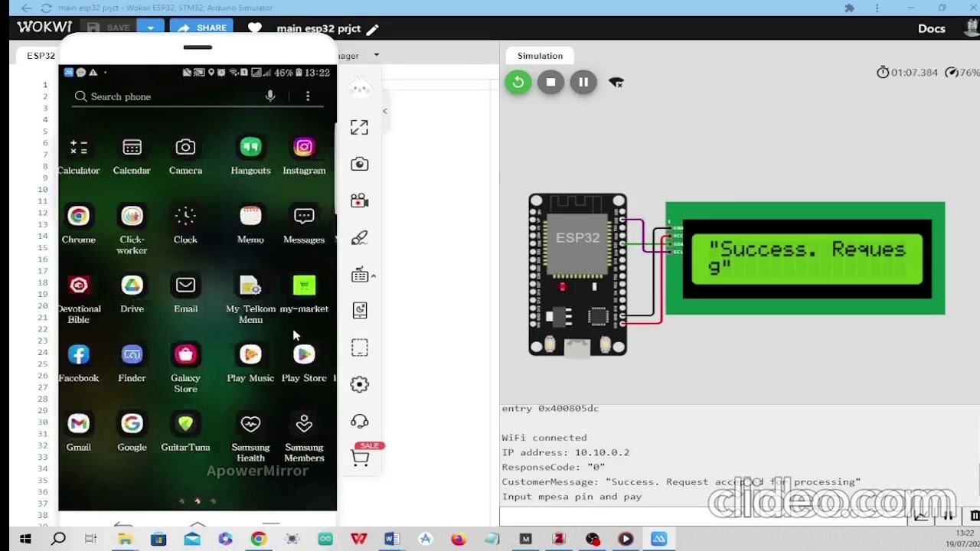Open Windows Start menu

(25, 539)
